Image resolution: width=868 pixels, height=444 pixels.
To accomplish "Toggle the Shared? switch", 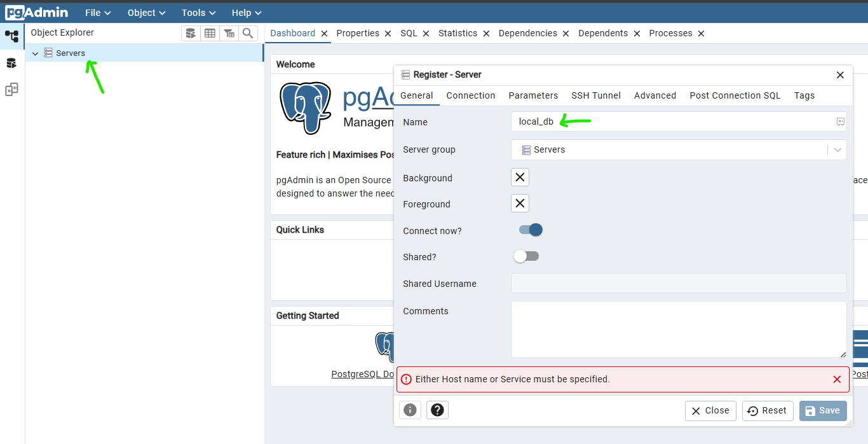I will pyautogui.click(x=526, y=256).
